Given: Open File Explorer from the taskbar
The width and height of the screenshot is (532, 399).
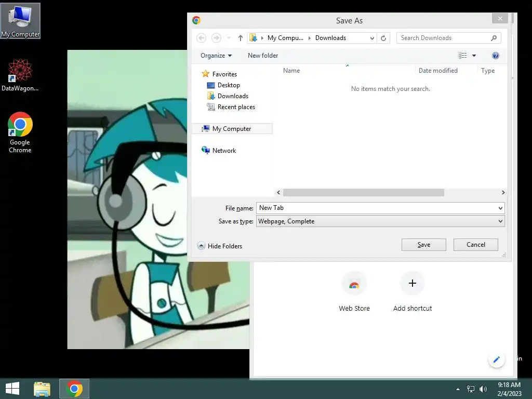Looking at the screenshot, I should 42,389.
